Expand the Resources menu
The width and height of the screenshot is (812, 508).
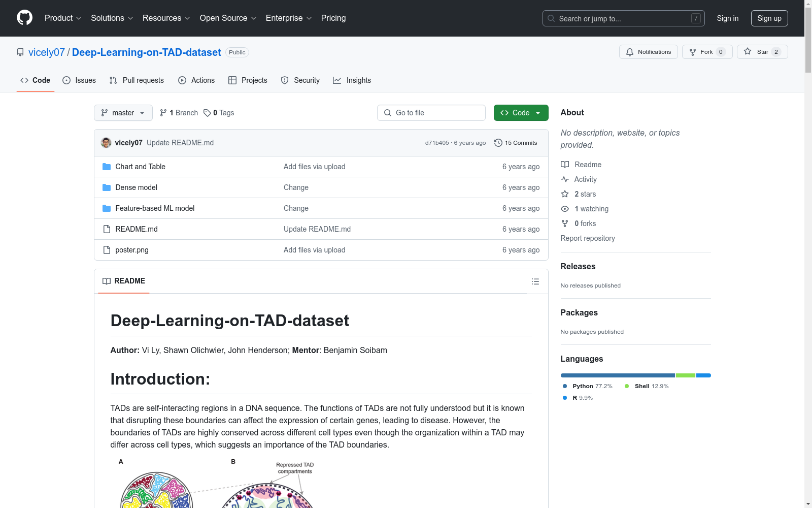tap(166, 18)
